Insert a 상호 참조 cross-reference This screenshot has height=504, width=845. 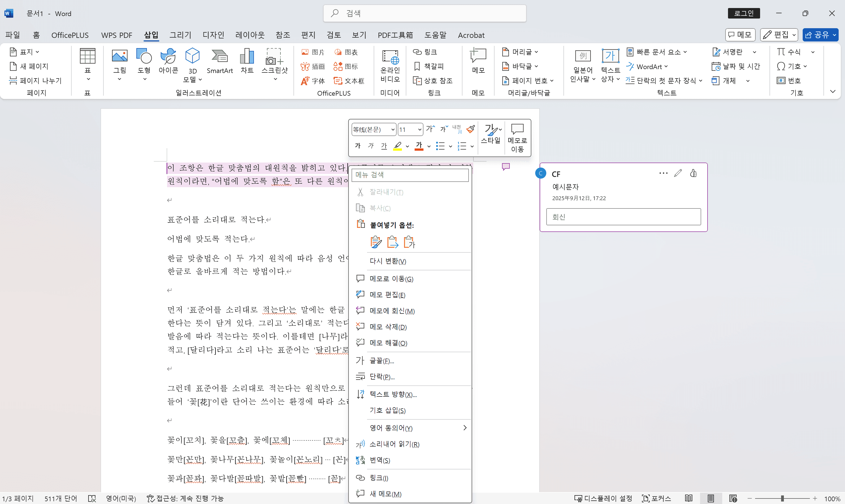[x=433, y=80]
